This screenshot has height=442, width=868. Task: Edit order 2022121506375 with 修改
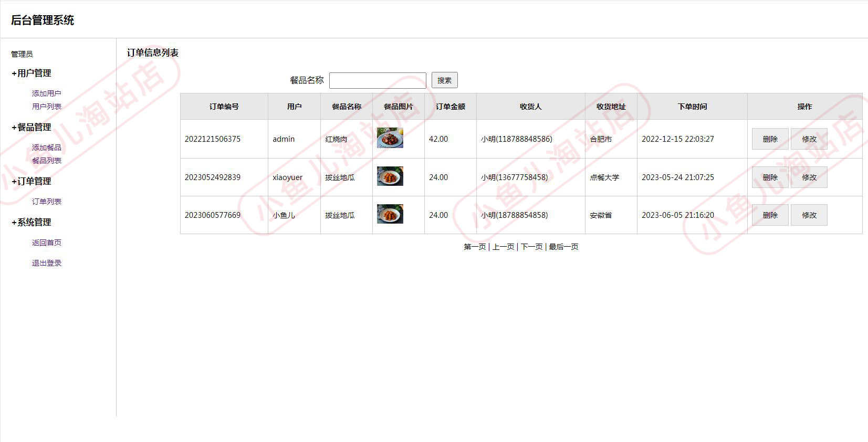tap(809, 139)
